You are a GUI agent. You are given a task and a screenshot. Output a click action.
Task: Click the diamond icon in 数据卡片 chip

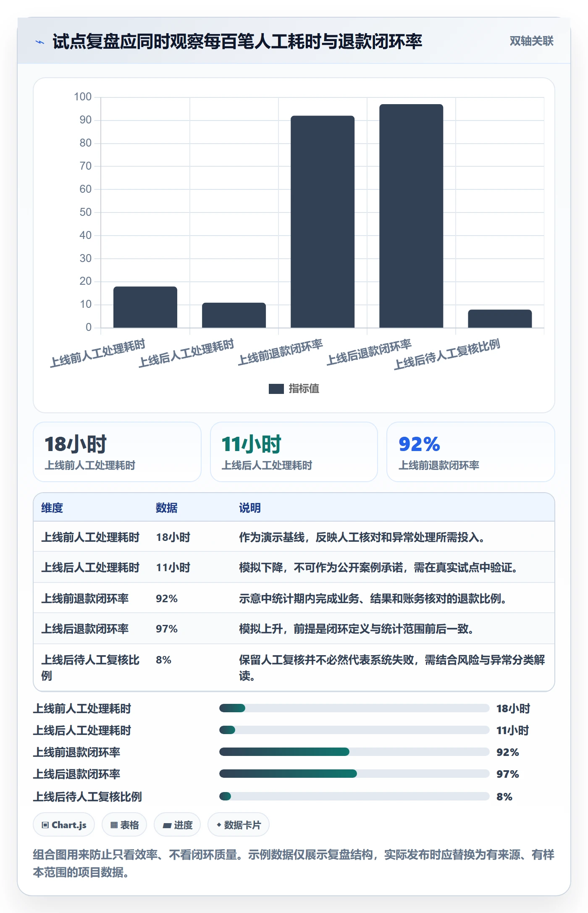[x=219, y=825]
